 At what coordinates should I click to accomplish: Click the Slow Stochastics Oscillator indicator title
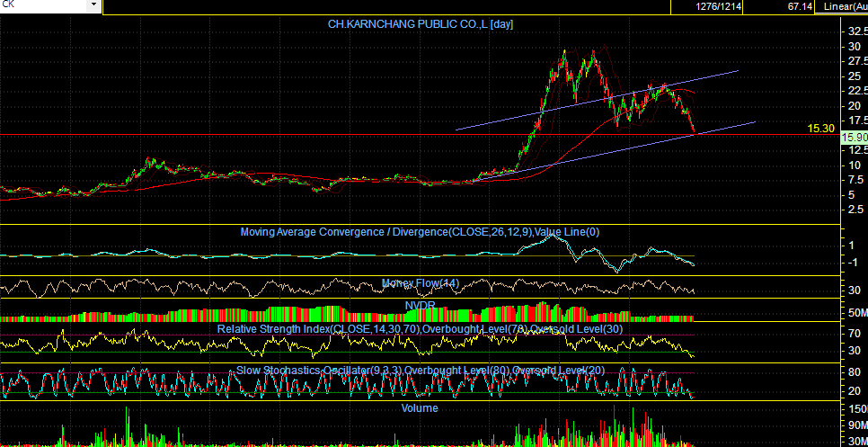421,370
